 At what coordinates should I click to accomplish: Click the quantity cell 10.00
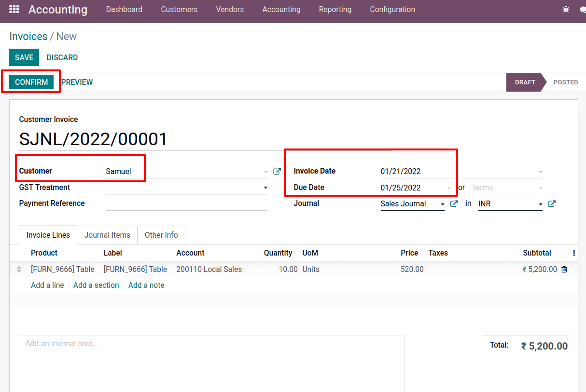[x=288, y=270]
